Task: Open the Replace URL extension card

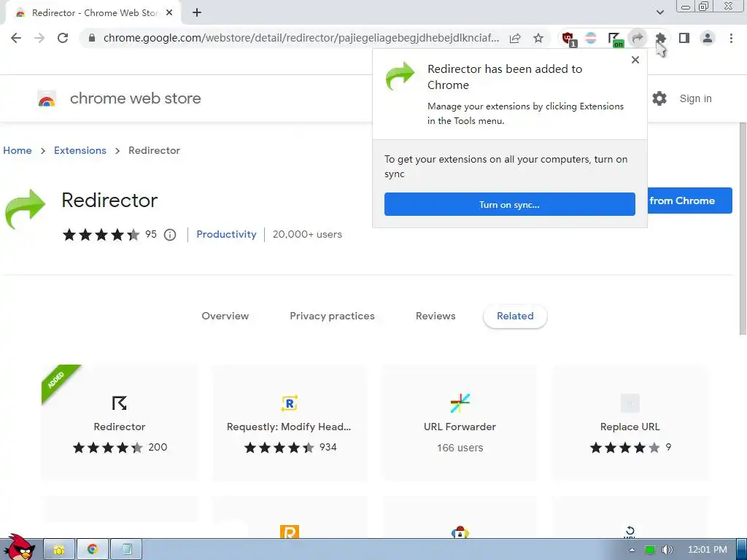Action: 630,422
